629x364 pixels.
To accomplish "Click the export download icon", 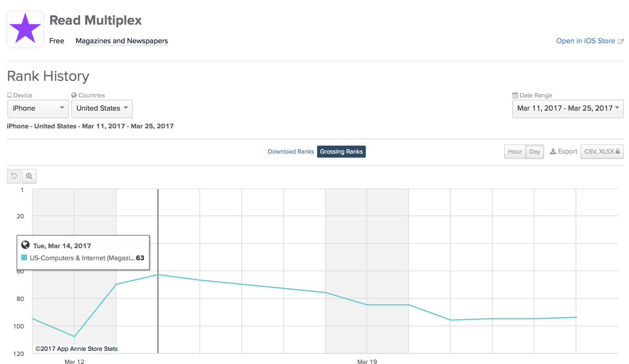I will [552, 151].
